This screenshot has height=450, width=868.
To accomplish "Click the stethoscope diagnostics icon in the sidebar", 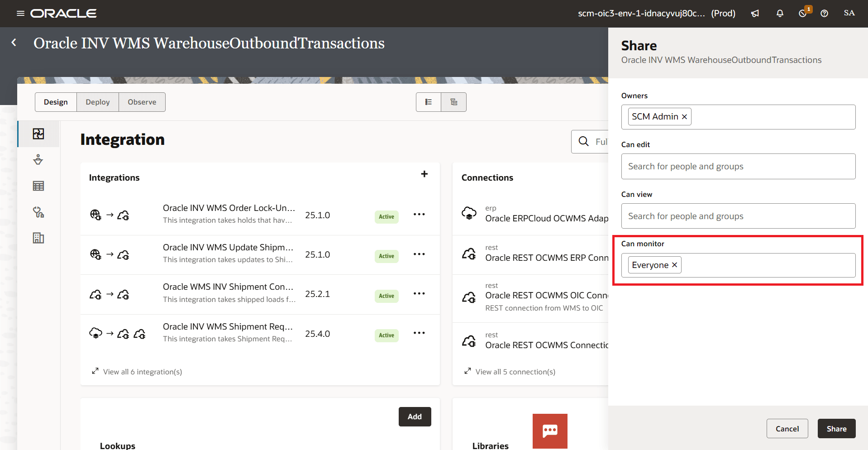I will [x=38, y=212].
